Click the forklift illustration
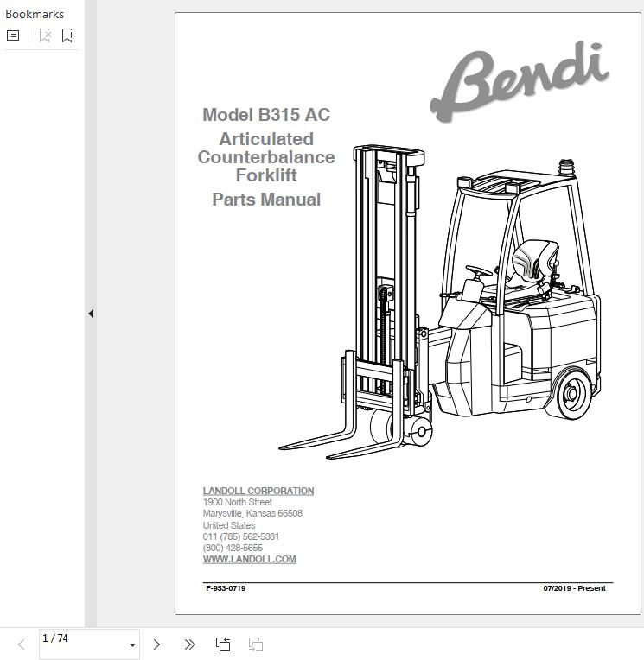644x660 pixels. coord(439,302)
